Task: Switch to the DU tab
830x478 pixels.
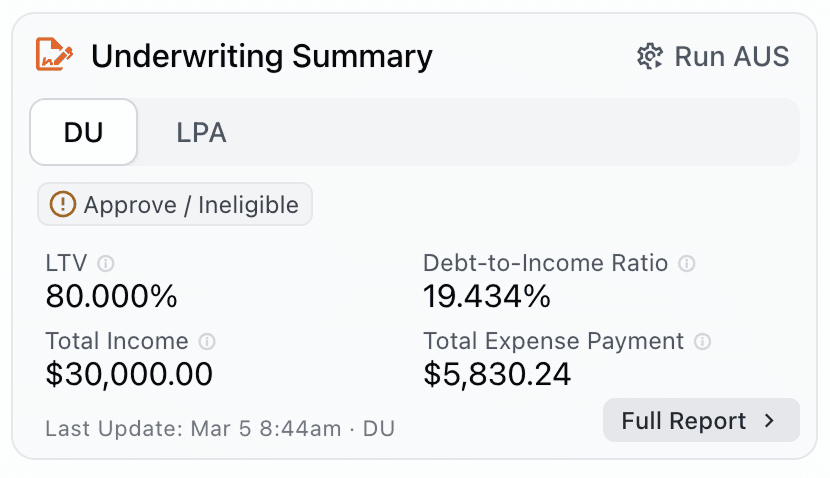Action: (x=84, y=132)
